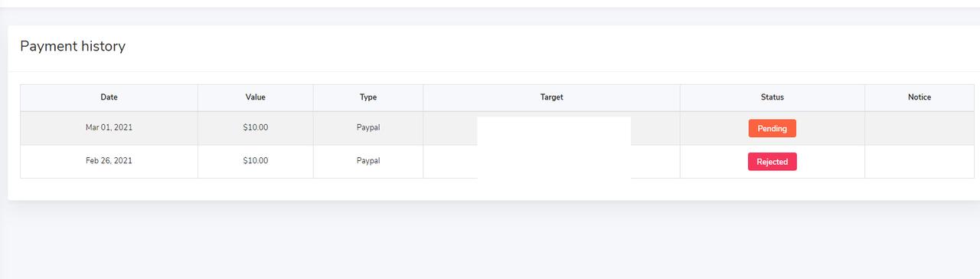980x279 pixels.
Task: Select Paypal type in the Rejected payment row
Action: point(368,161)
